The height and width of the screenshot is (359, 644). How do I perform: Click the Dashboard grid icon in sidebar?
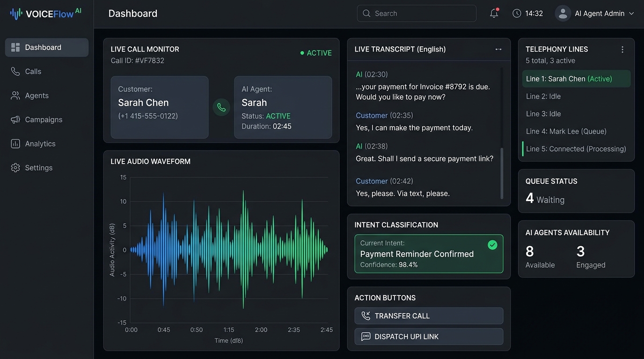point(15,47)
